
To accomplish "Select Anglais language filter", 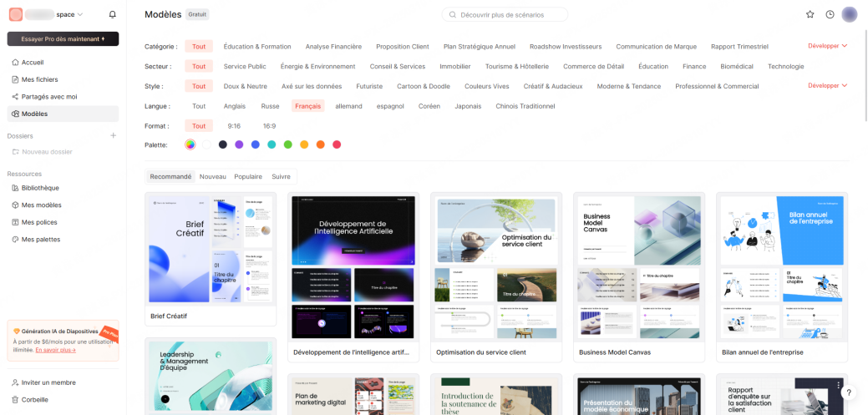I will point(235,106).
